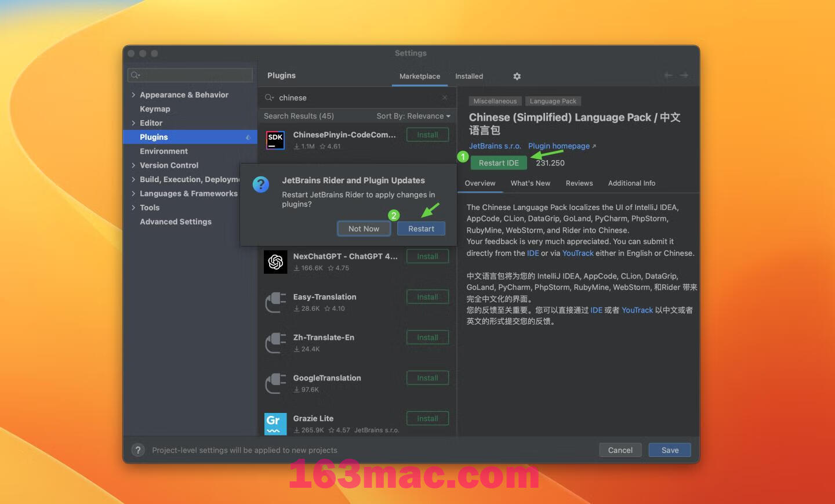
Task: Expand the Editor settings node
Action: tap(133, 123)
